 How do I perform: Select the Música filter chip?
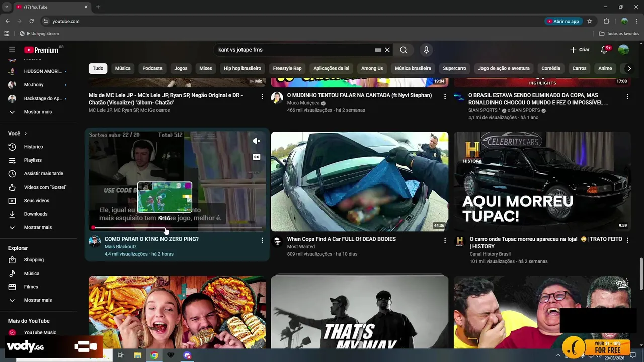(123, 68)
